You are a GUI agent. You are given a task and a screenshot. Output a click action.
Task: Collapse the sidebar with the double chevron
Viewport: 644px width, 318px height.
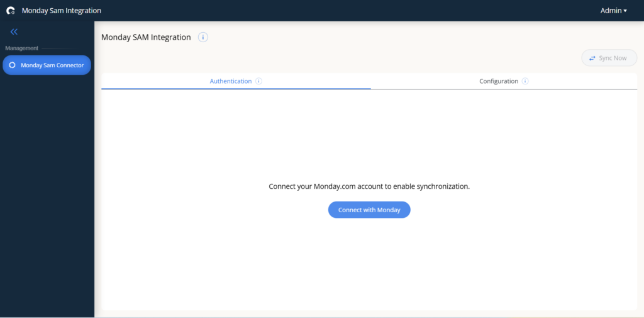pyautogui.click(x=14, y=31)
